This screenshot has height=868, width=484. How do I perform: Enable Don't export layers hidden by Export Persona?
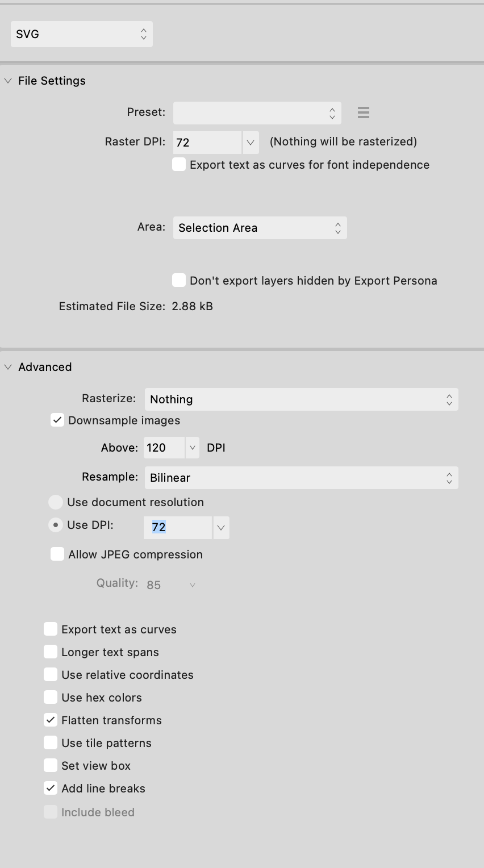point(179,280)
